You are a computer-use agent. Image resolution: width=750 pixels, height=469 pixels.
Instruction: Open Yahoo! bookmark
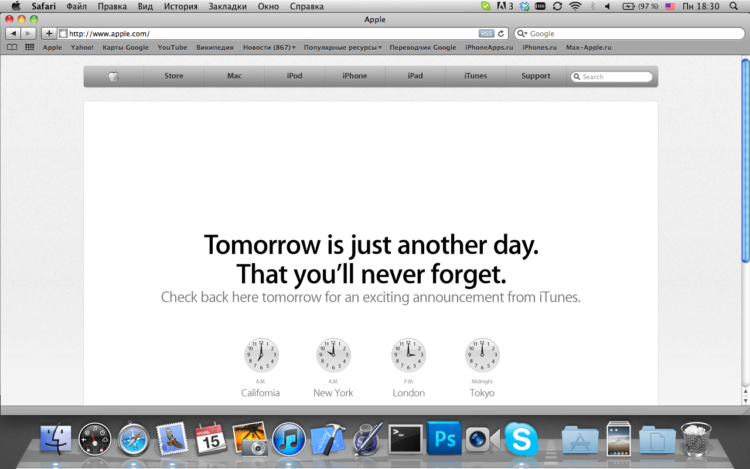pos(82,47)
